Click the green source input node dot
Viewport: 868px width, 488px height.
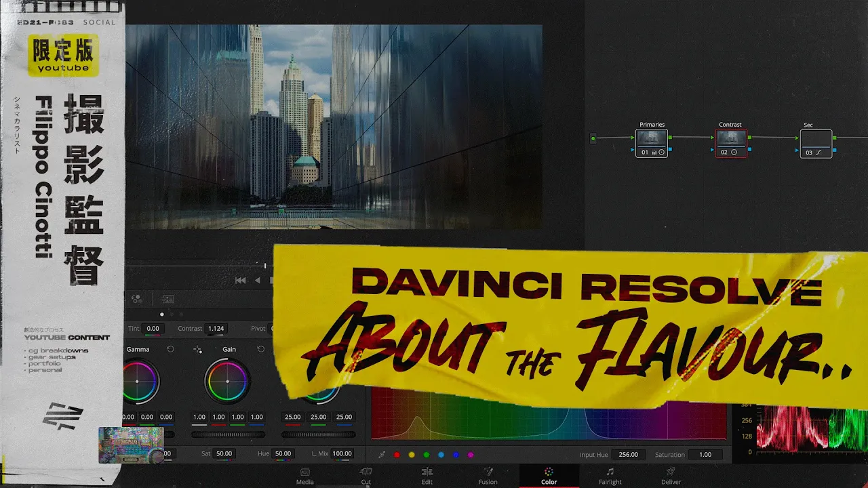[x=593, y=139]
